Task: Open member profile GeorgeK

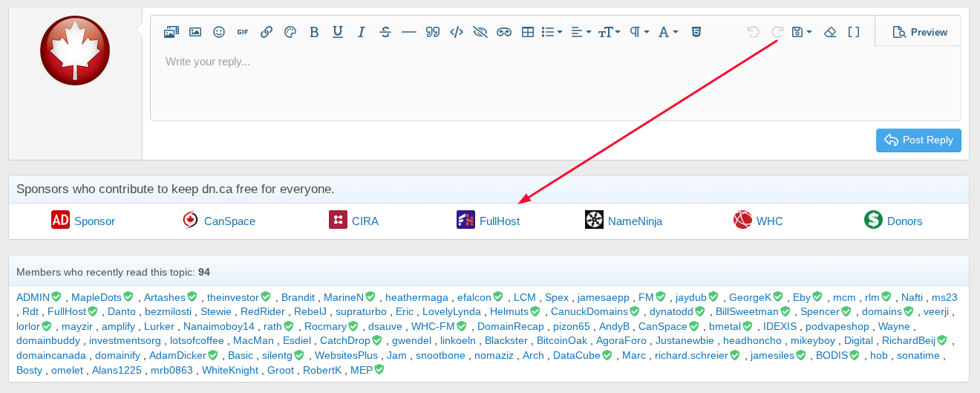Action: click(x=751, y=297)
